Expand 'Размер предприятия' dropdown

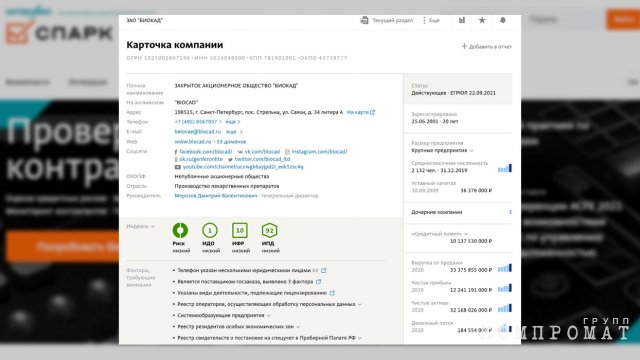pyautogui.click(x=471, y=151)
